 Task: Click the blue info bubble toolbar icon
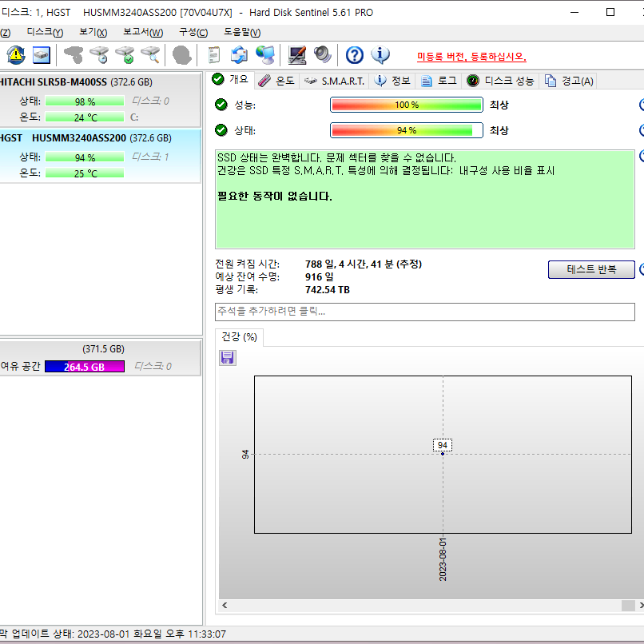(380, 55)
